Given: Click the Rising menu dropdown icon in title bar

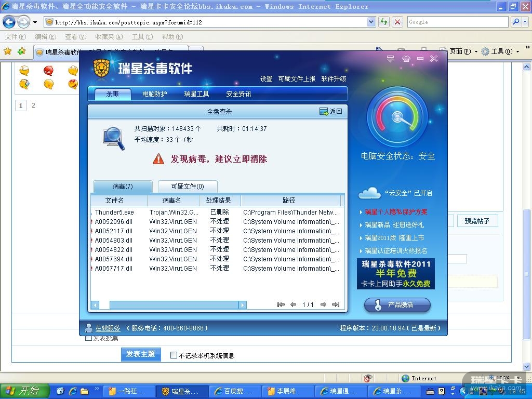Looking at the screenshot, I should pyautogui.click(x=391, y=59).
